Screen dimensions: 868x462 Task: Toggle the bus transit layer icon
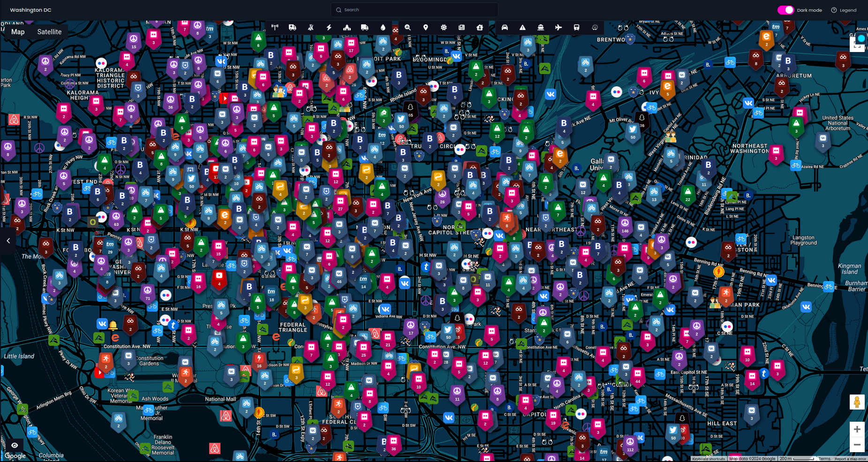pos(577,28)
